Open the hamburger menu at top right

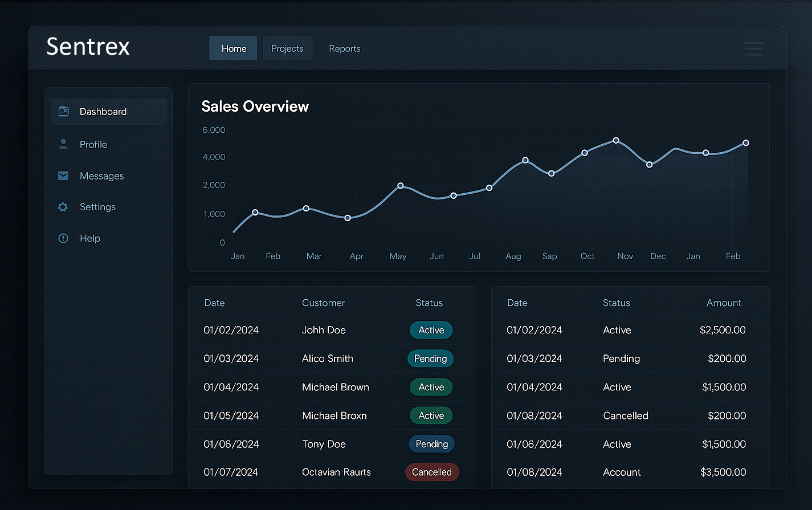753,49
